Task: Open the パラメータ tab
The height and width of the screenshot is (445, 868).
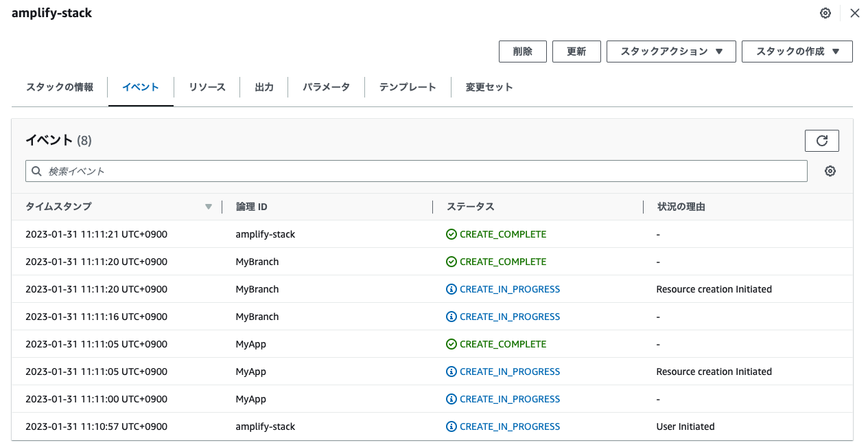Action: (327, 87)
